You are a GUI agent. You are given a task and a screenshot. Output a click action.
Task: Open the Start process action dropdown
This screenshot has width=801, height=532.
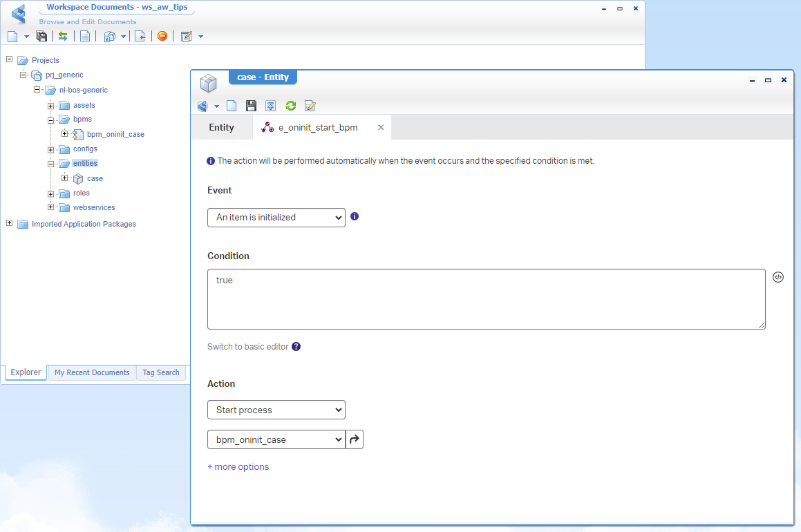pyautogui.click(x=276, y=410)
